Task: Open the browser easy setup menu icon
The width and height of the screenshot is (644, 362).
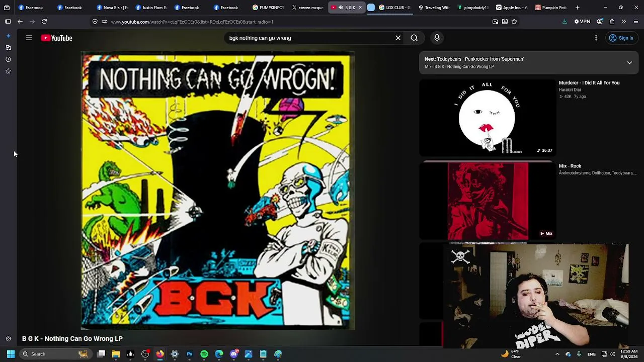Action: 636,22
